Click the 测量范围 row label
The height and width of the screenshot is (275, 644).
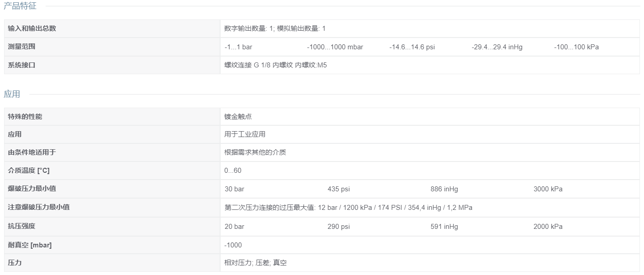(22, 47)
